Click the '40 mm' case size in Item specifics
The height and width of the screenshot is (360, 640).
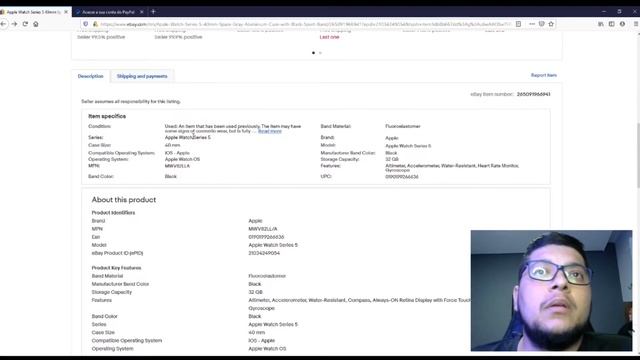[x=173, y=145]
